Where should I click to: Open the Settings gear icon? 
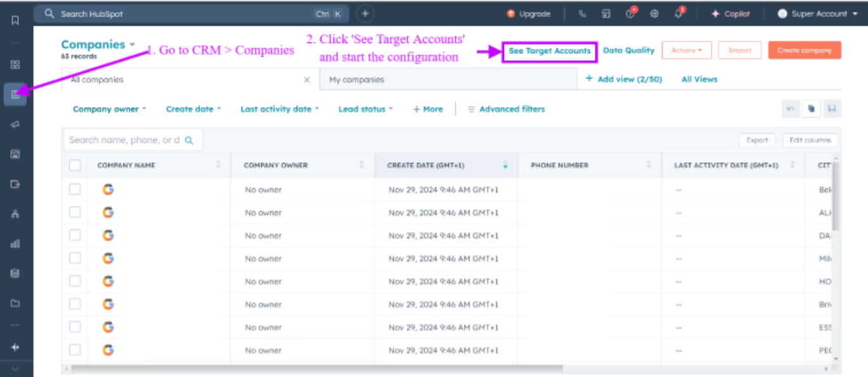click(x=654, y=13)
